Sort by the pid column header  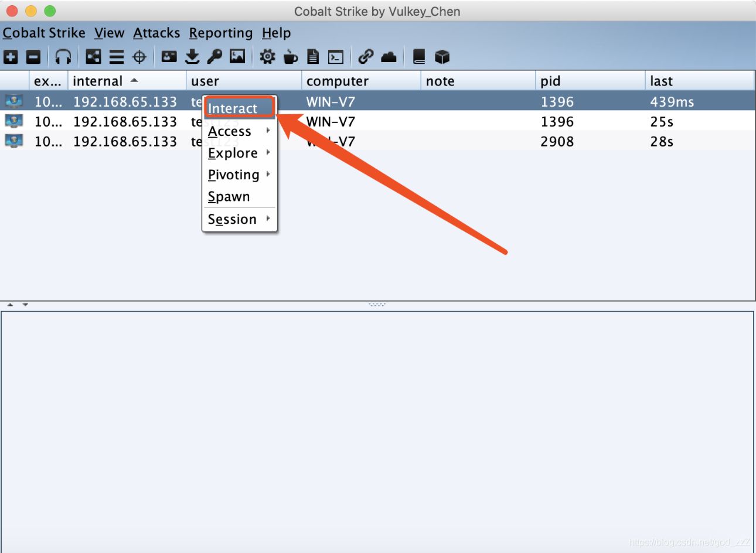coord(590,81)
